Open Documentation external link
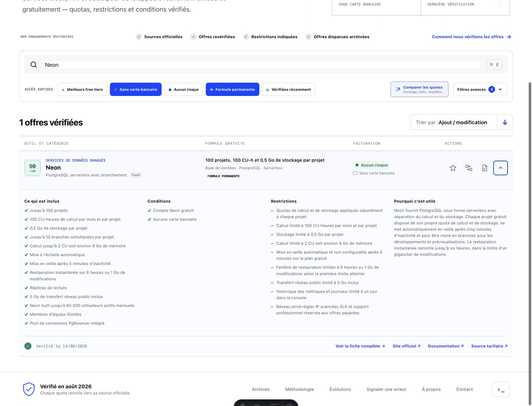This screenshot has height=406, width=532. point(446,346)
